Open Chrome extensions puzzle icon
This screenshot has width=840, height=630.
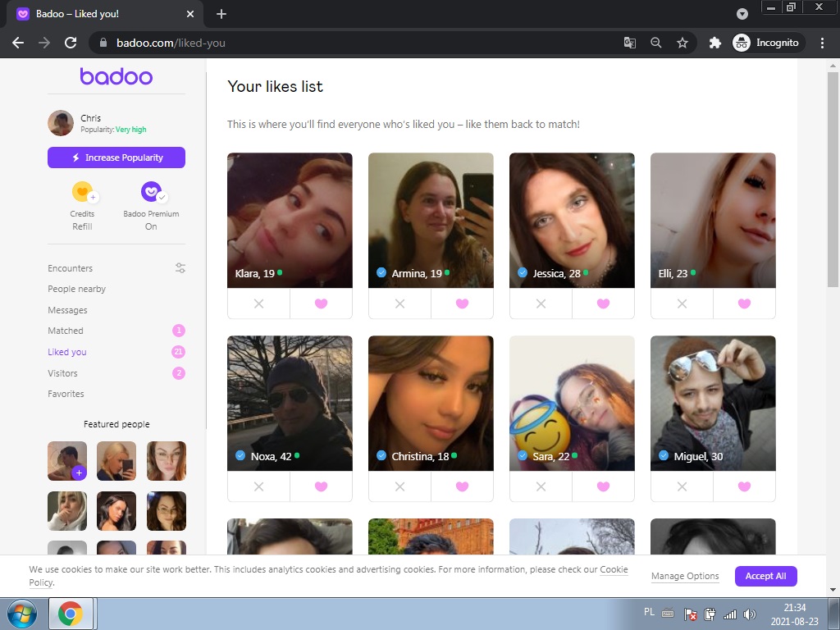[x=714, y=43]
